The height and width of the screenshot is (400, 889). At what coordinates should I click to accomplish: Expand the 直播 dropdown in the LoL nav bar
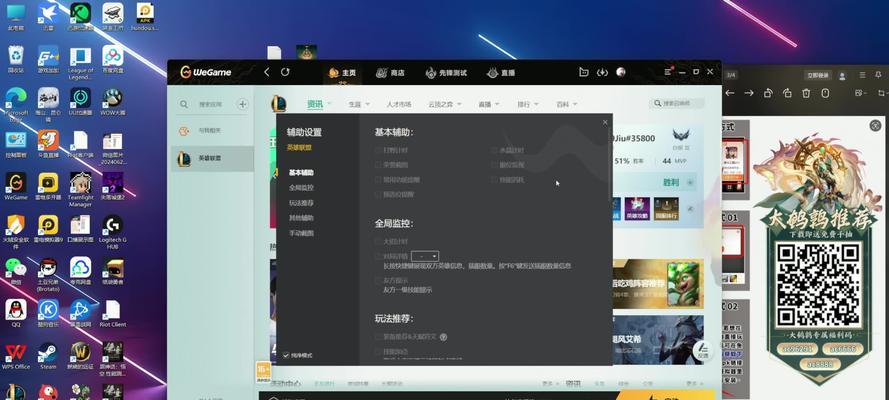click(x=497, y=104)
